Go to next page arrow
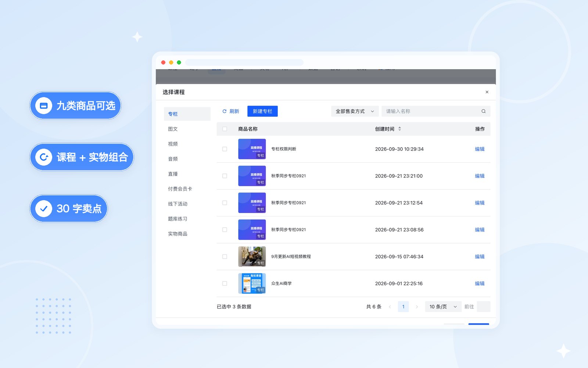 pos(417,307)
